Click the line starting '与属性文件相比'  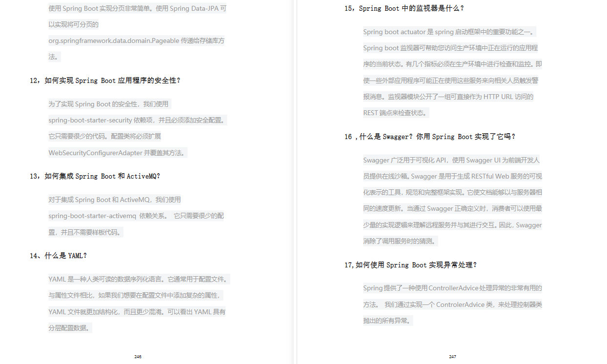point(137,296)
